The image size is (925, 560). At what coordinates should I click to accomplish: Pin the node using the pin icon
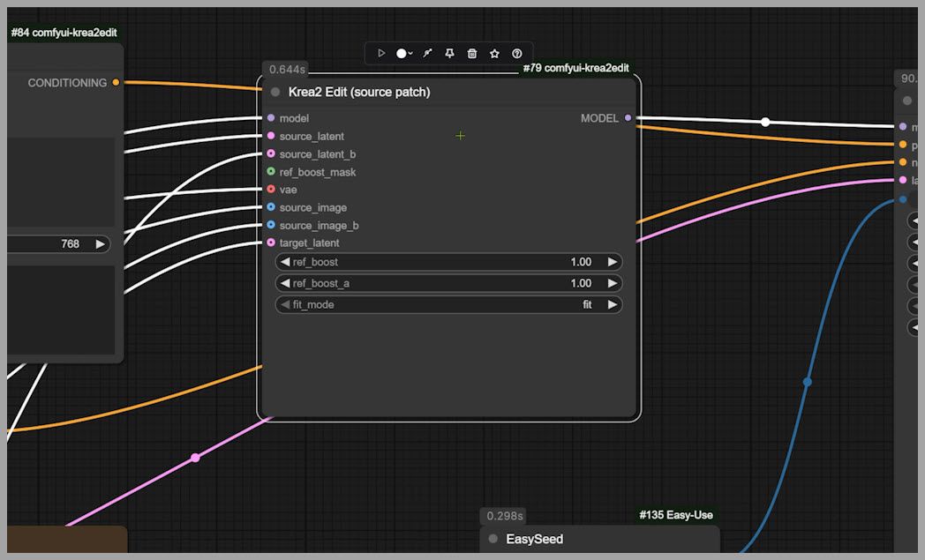[x=449, y=53]
